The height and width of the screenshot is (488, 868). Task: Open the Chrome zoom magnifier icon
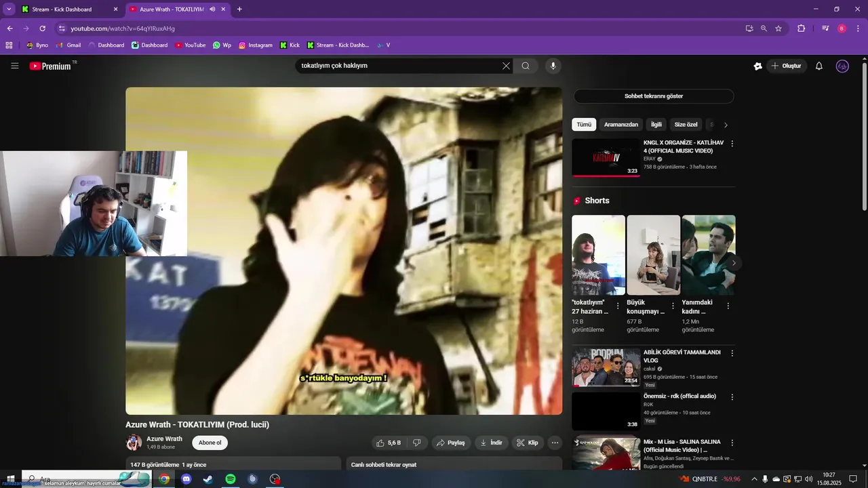[764, 28]
